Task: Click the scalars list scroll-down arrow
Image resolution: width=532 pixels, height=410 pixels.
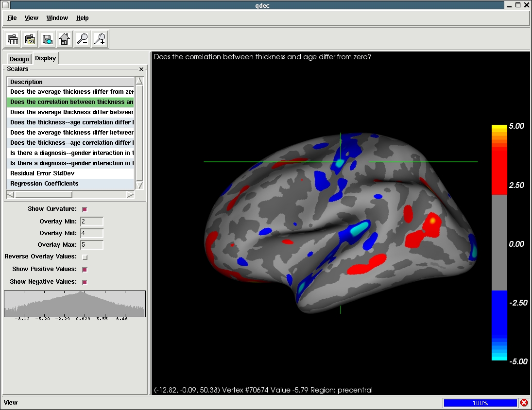Action: pyautogui.click(x=139, y=186)
